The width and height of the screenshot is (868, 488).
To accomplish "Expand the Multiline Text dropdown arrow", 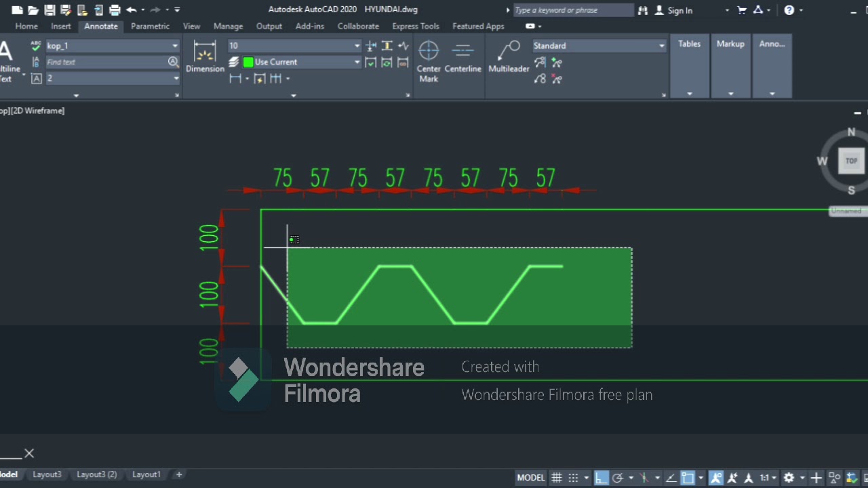I will click(24, 74).
